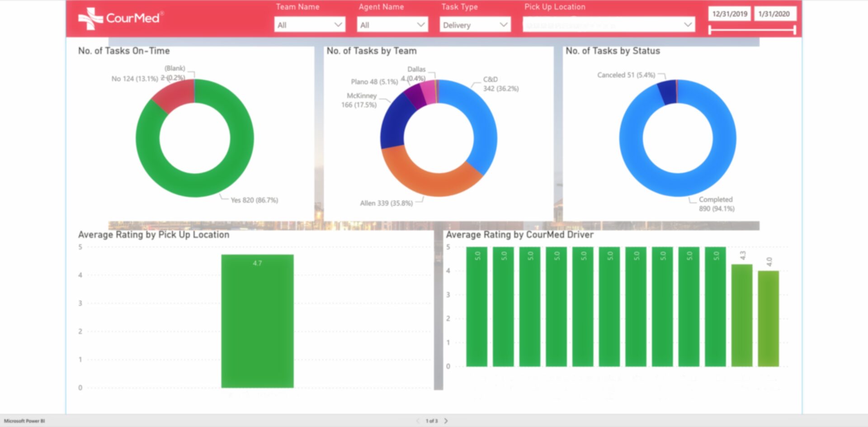The height and width of the screenshot is (427, 868).
Task: Click the 'Plano 48 (5.1%)' label
Action: pyautogui.click(x=374, y=82)
